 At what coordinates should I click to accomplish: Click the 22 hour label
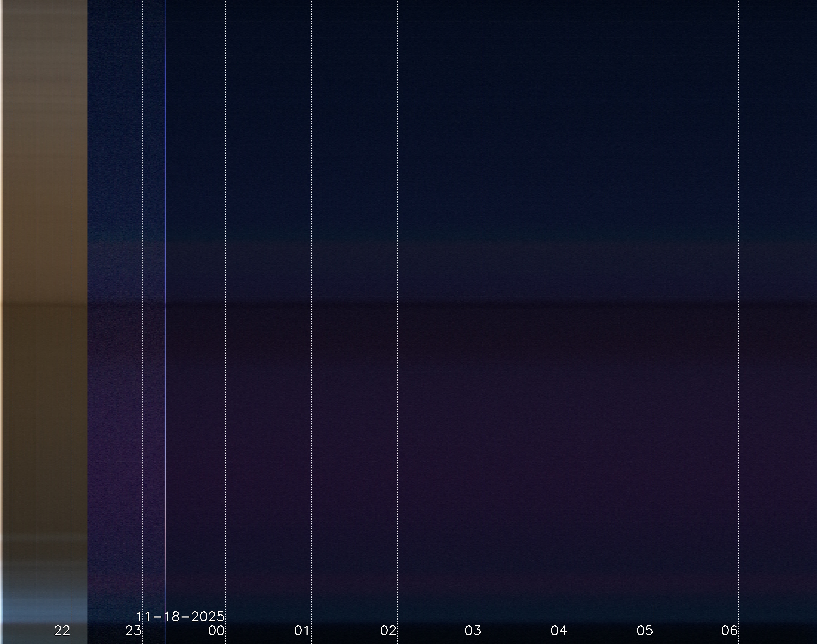coord(62,630)
